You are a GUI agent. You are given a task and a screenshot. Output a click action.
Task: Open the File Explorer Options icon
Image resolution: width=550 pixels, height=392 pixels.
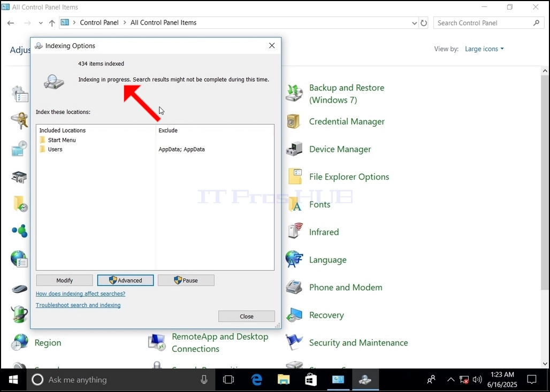tap(295, 176)
